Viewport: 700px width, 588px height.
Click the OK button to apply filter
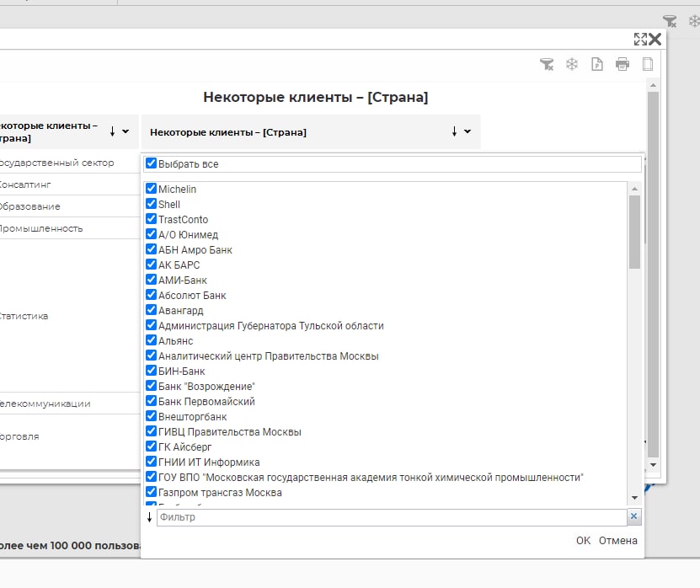[x=583, y=541]
